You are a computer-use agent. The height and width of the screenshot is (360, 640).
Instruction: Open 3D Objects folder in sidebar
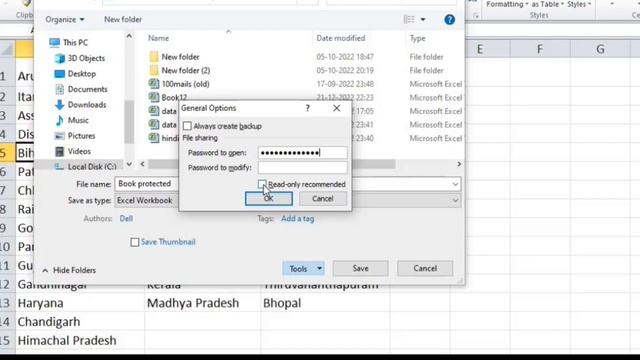(80, 58)
